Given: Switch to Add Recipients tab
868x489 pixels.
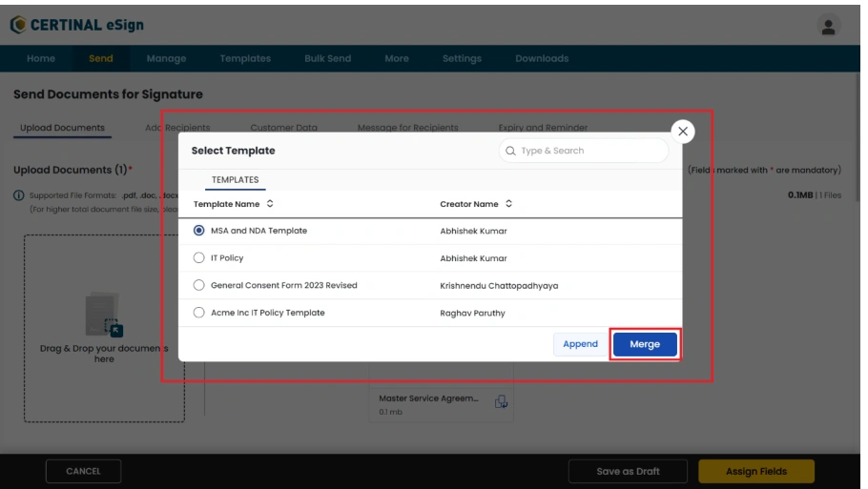Looking at the screenshot, I should coord(177,128).
